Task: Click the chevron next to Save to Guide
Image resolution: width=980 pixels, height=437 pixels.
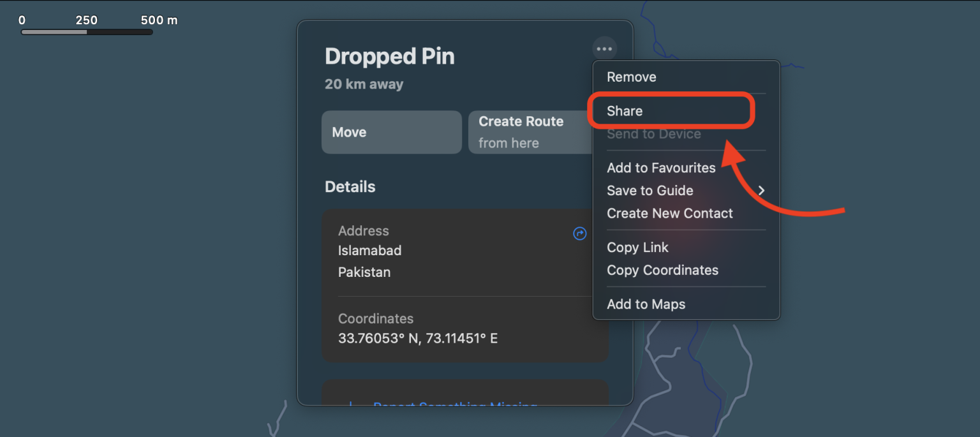Action: (x=761, y=190)
